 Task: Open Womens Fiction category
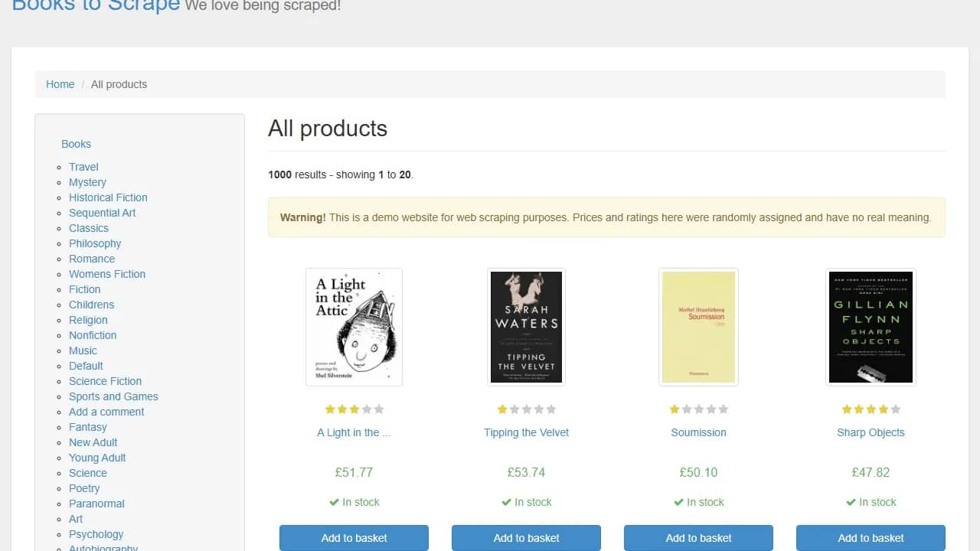coord(107,274)
